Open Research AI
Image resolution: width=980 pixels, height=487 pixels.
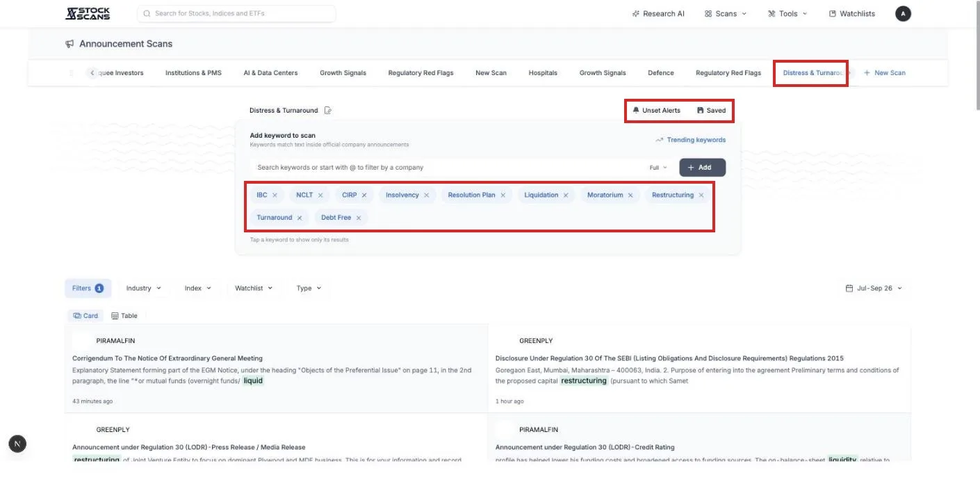pos(658,13)
